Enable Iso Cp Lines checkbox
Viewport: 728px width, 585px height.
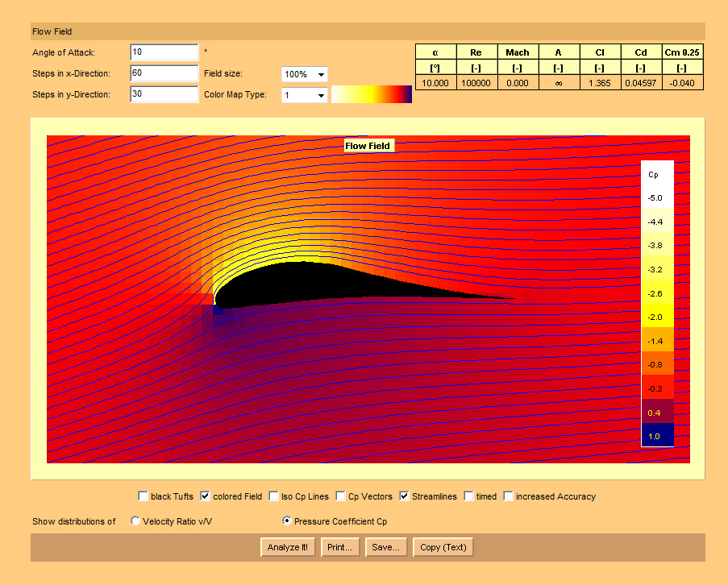275,496
